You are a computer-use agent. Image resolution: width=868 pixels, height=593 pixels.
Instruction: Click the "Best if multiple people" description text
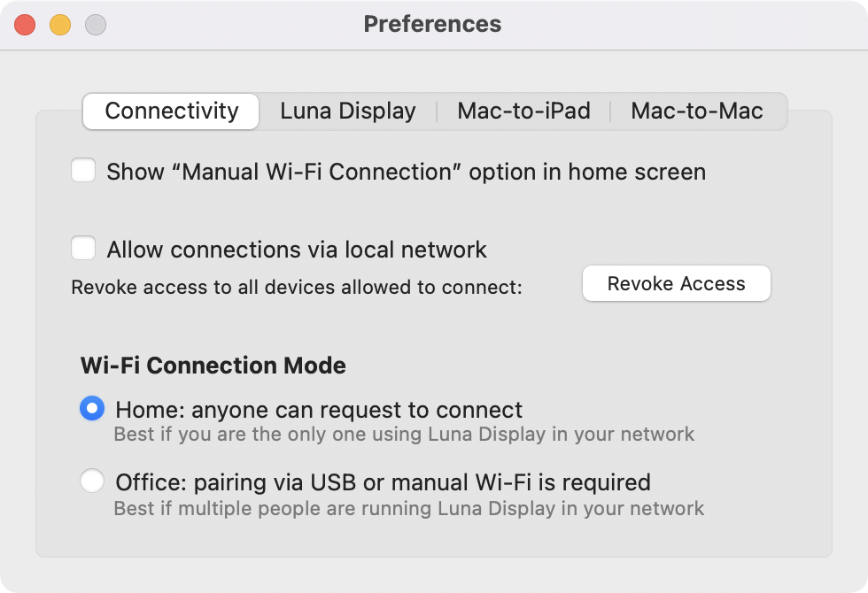pyautogui.click(x=408, y=508)
